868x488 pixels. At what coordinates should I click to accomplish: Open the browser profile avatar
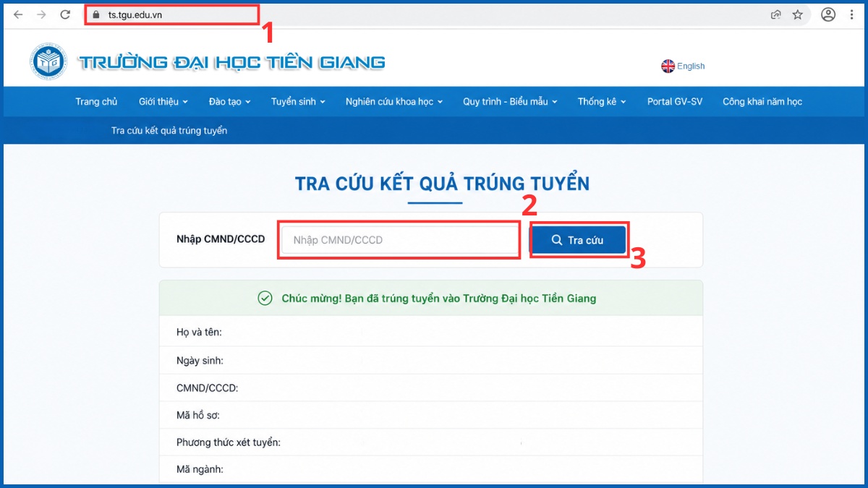(x=828, y=14)
